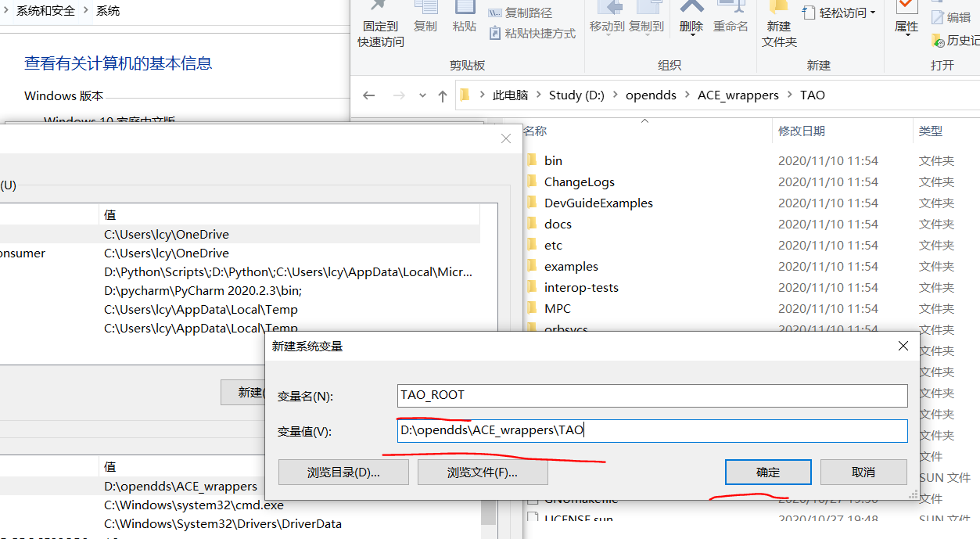980x539 pixels.
Task: Expand breadcrumb arrow after ACE_wrappers
Action: click(791, 95)
